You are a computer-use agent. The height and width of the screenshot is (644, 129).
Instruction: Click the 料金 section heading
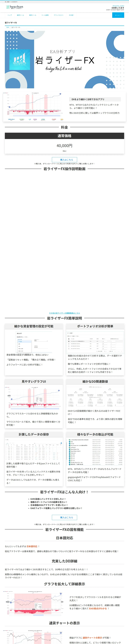click(64, 127)
